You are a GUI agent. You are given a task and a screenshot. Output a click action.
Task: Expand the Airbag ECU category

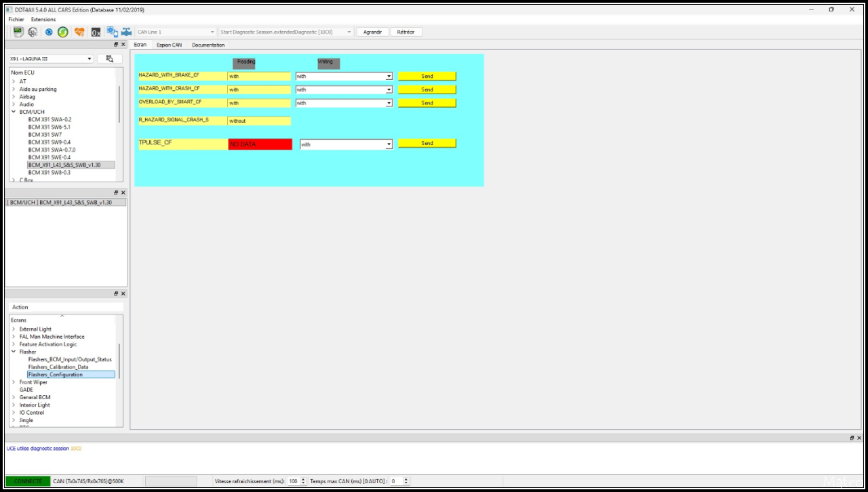pyautogui.click(x=14, y=97)
